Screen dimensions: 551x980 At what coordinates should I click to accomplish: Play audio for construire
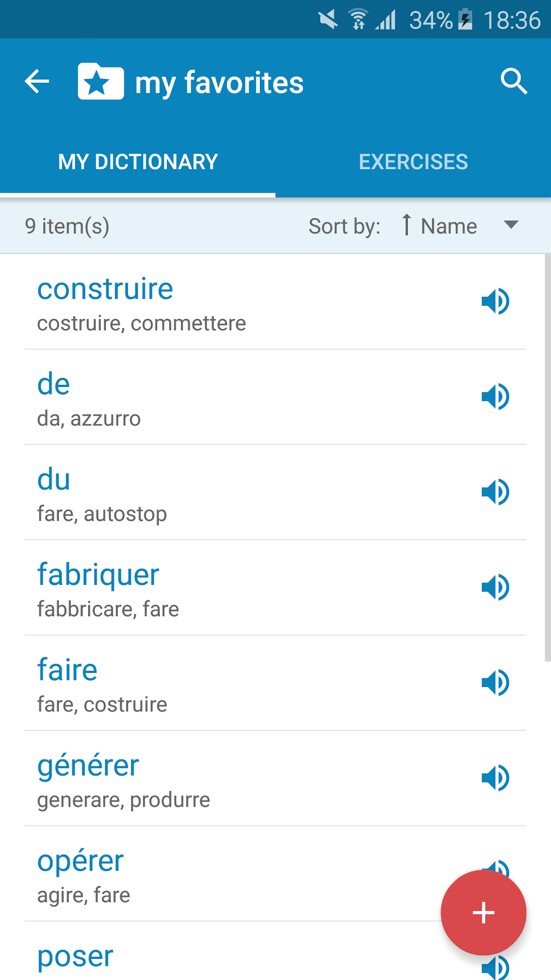495,302
